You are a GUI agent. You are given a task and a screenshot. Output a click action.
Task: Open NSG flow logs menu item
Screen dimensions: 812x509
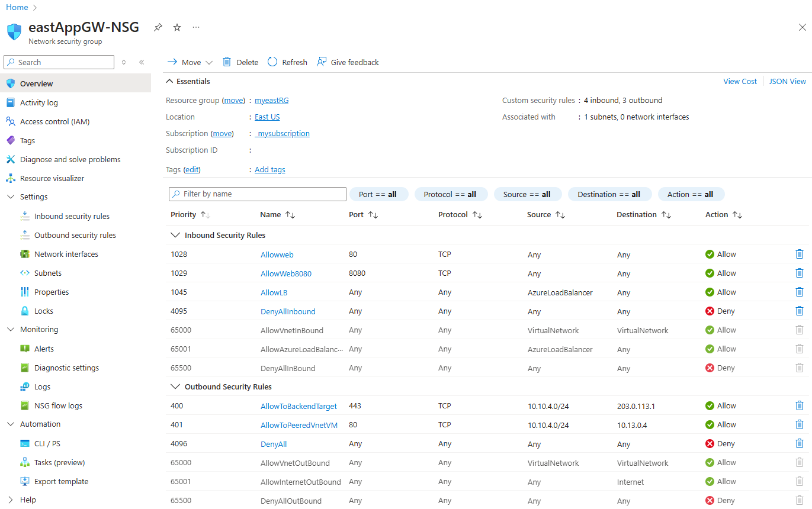pyautogui.click(x=58, y=406)
